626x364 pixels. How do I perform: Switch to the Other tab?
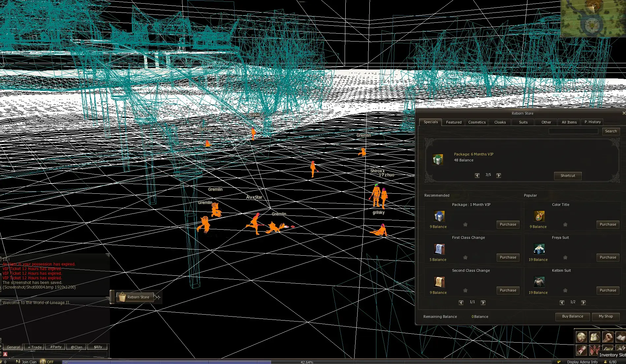[x=546, y=122]
